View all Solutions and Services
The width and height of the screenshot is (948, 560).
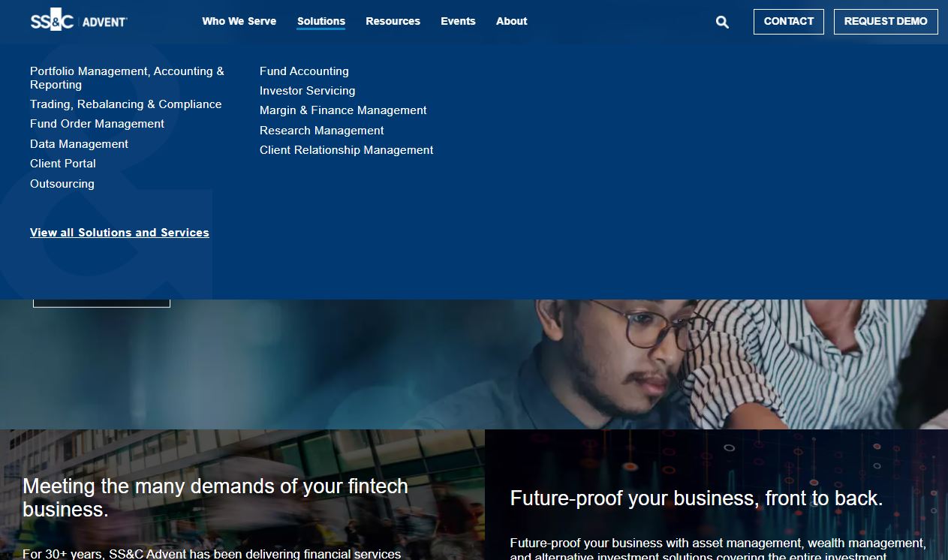[119, 233]
